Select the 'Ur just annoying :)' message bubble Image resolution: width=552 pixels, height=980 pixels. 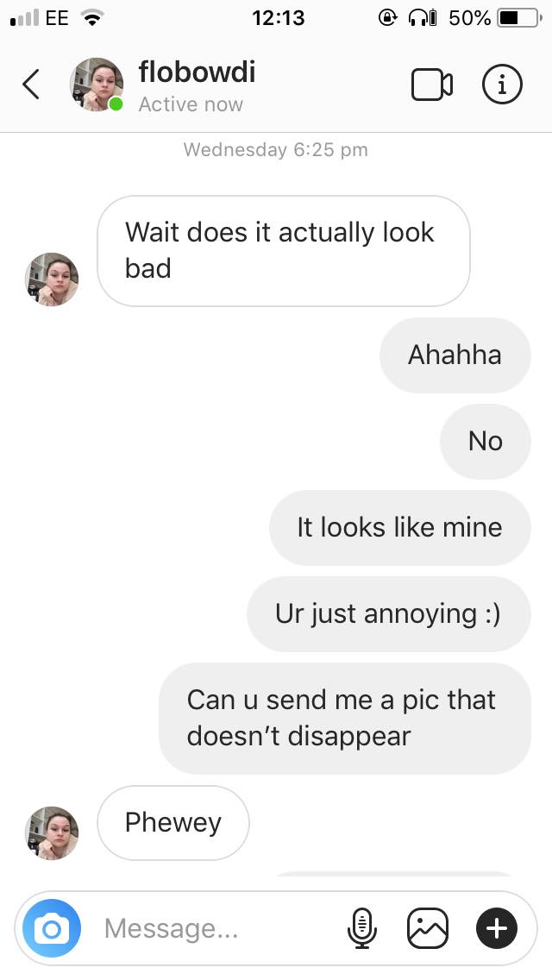(388, 613)
